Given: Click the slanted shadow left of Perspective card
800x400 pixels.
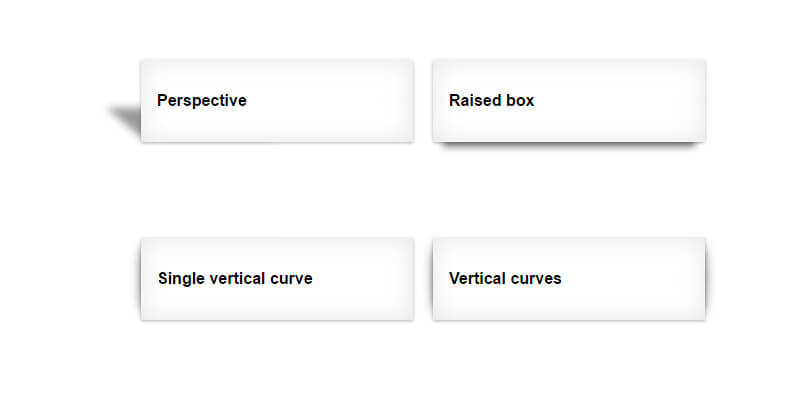Looking at the screenshot, I should [x=127, y=119].
